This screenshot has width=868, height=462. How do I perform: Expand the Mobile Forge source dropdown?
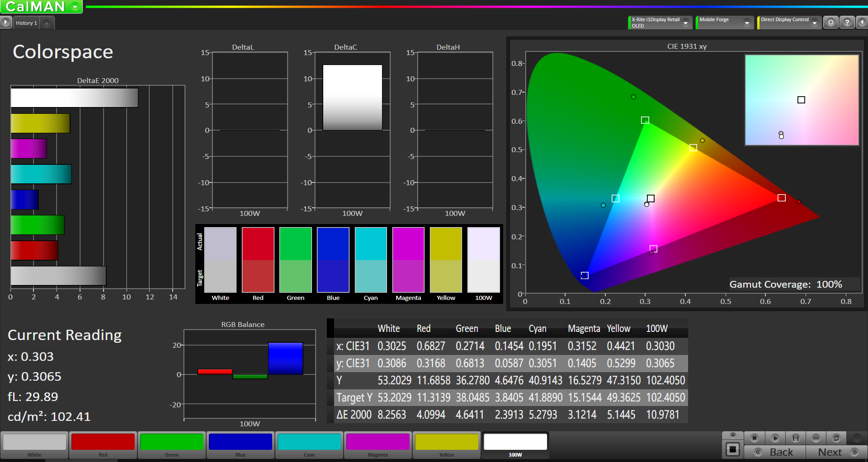click(747, 23)
